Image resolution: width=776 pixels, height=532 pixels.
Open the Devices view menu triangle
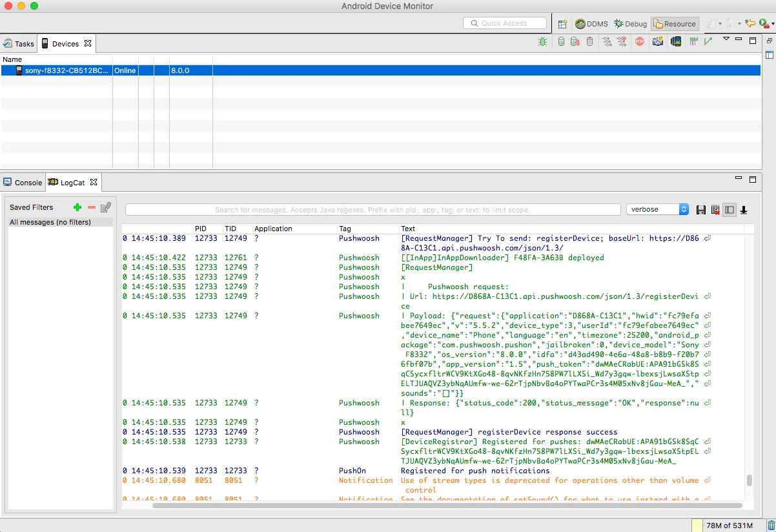(726, 39)
